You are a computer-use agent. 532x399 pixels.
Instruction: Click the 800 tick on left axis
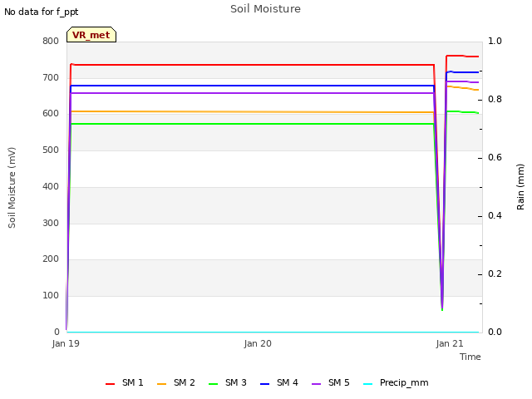pos(51,42)
